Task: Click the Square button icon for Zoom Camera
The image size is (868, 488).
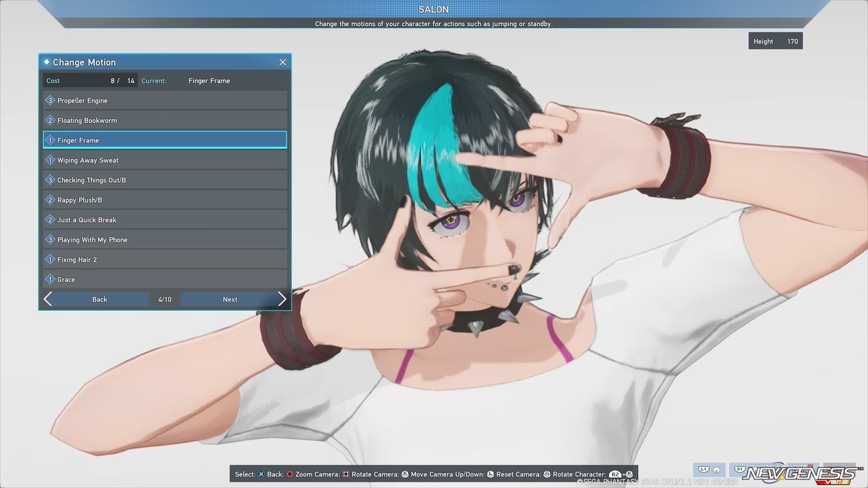Action: tap(346, 474)
